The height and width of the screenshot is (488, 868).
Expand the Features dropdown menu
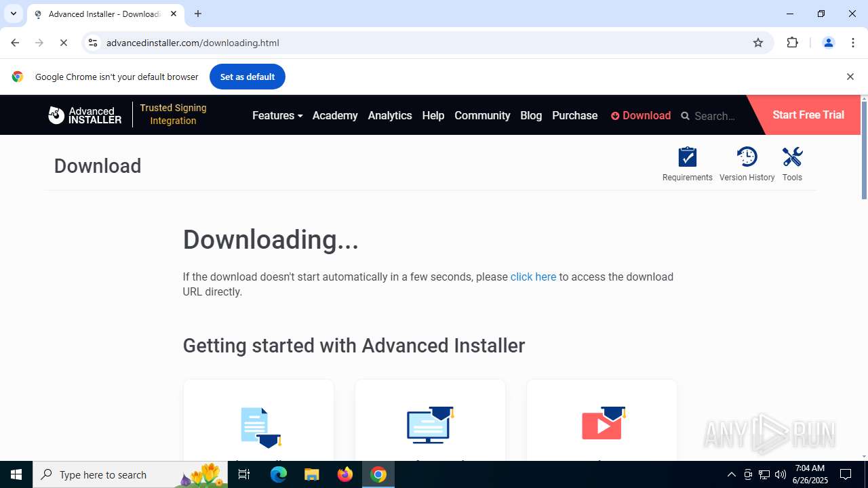click(277, 115)
